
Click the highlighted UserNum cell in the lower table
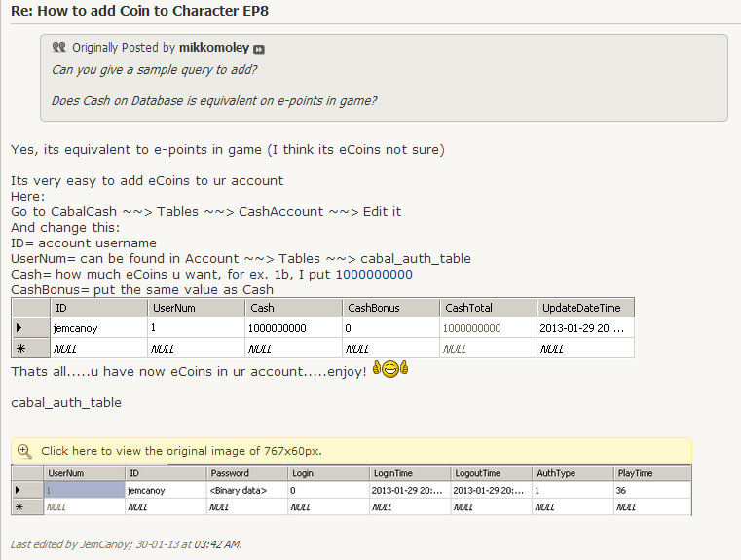(83, 490)
